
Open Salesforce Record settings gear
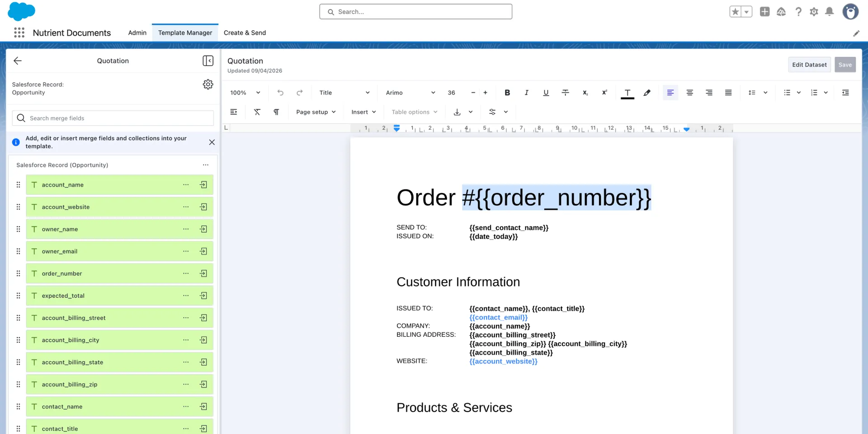208,85
